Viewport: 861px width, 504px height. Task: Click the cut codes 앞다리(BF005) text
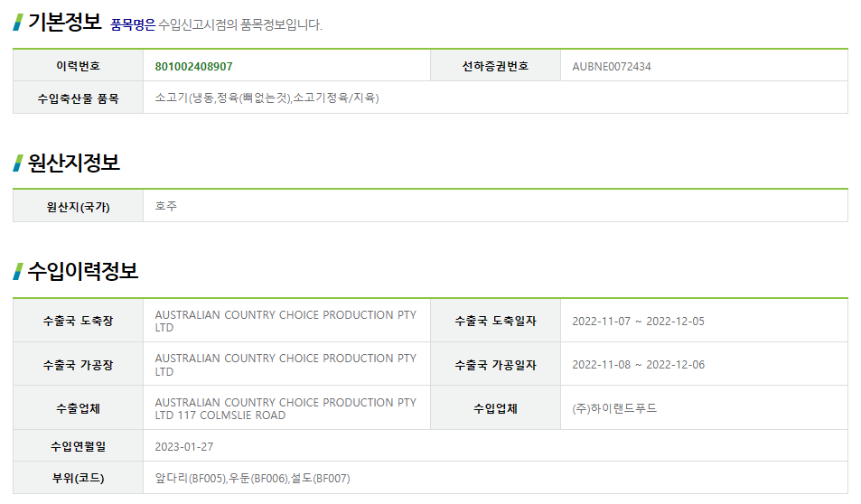[x=191, y=478]
